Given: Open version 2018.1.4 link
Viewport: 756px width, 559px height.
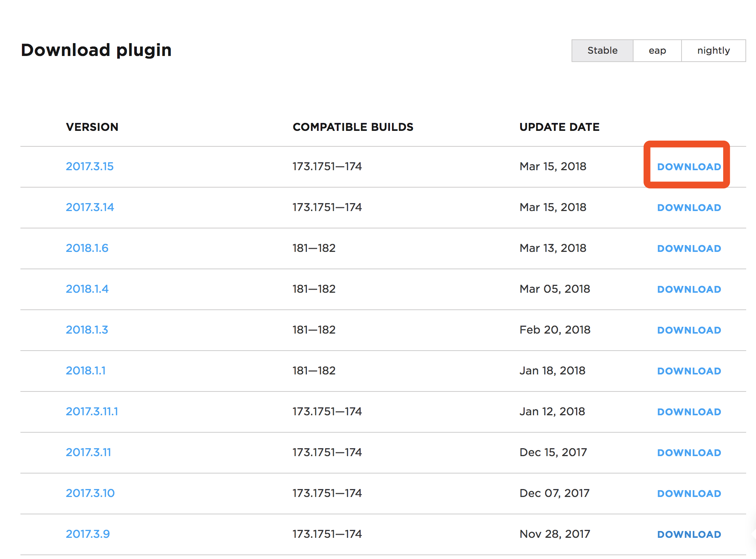Looking at the screenshot, I should tap(87, 289).
